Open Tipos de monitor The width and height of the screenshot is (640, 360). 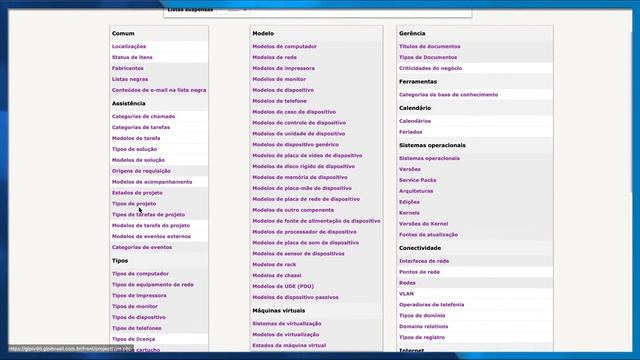[135, 307]
